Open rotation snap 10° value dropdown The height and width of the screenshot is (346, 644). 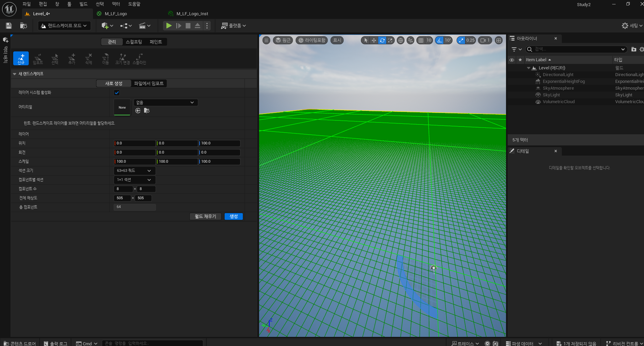pos(448,40)
